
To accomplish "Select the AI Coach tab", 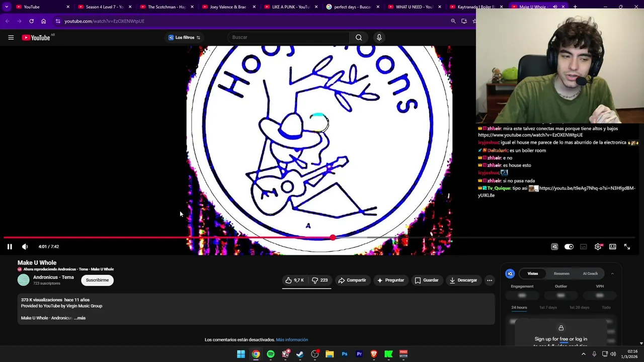I will click(590, 274).
